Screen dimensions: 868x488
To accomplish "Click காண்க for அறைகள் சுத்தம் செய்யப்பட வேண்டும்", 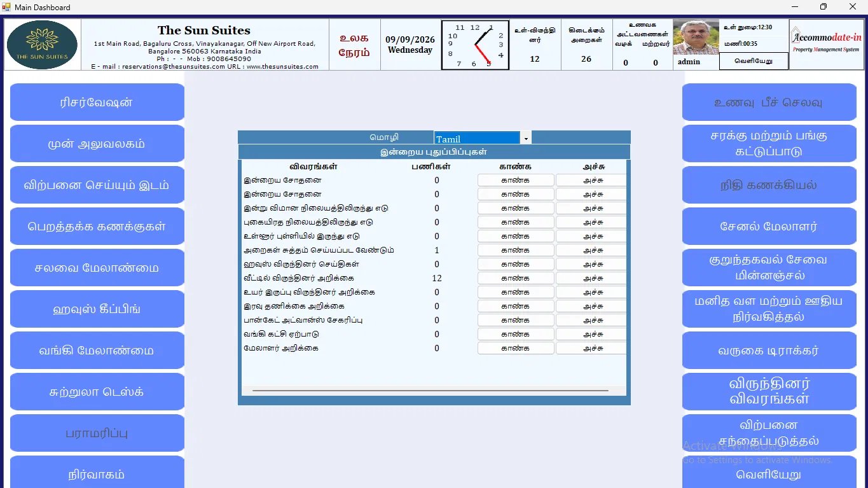I will [x=516, y=250].
